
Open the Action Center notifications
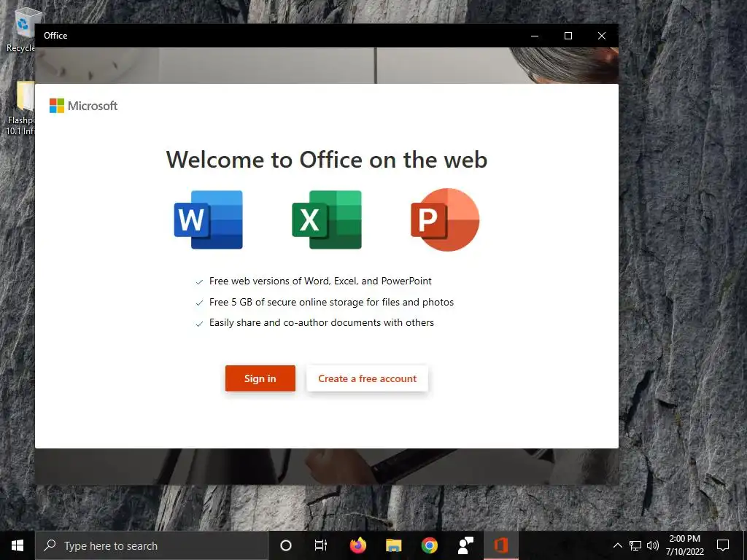723,545
